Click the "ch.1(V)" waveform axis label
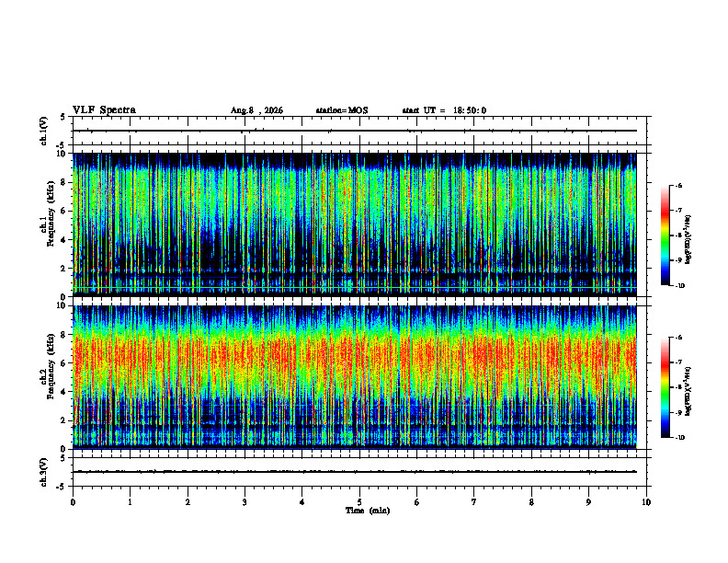 tap(44, 131)
